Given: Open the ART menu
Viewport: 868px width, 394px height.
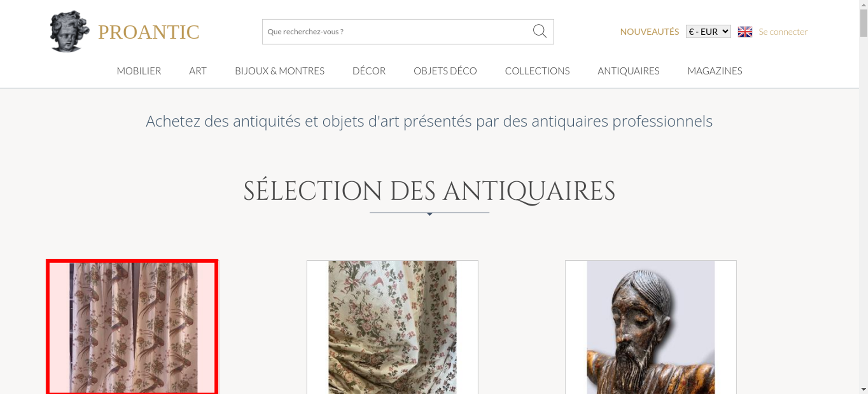Looking at the screenshot, I should pyautogui.click(x=198, y=71).
